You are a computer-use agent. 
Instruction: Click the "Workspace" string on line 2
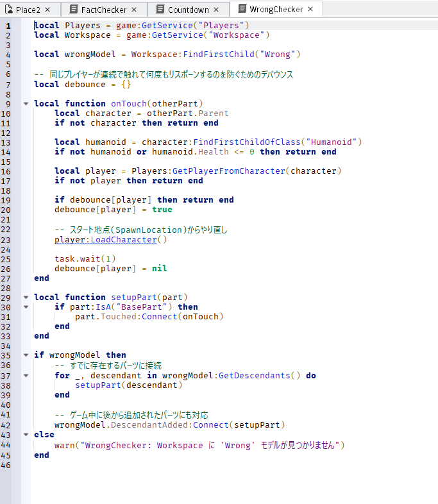pyautogui.click(x=237, y=35)
